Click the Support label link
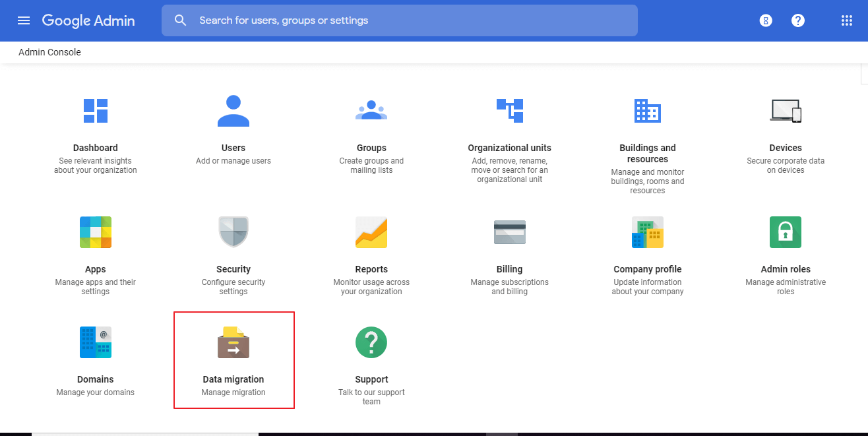 coord(371,379)
